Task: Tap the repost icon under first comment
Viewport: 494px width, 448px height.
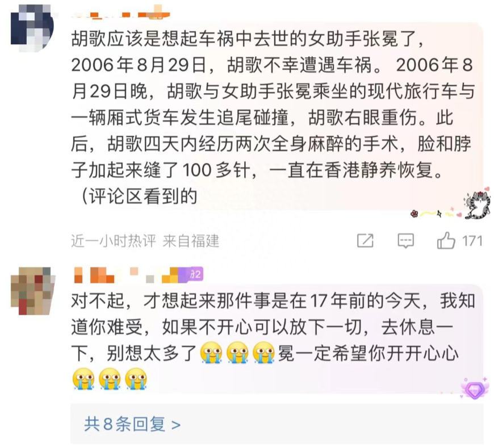Action: click(x=366, y=241)
